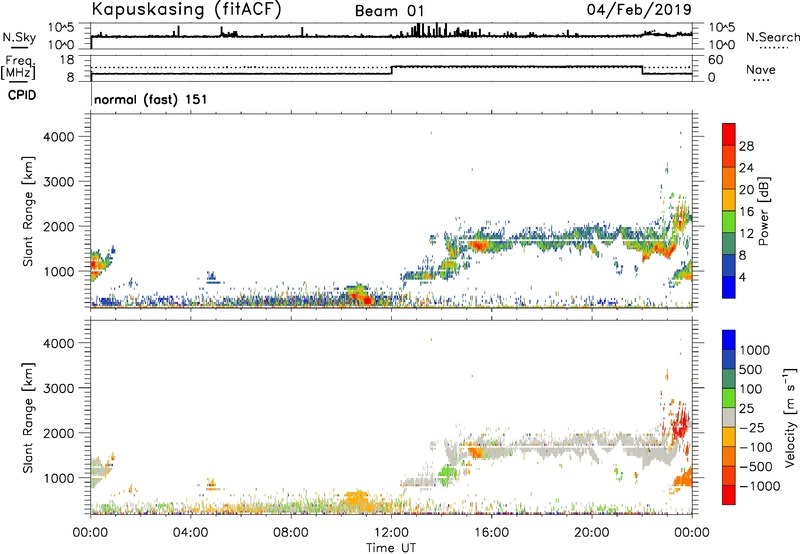Click the 'Kapuskasing (fitACF)' title text
Screen dimensions: 800x554
187,9
